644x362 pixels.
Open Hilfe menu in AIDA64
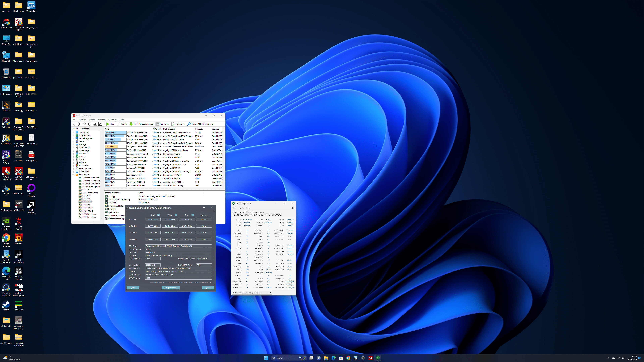tap(122, 120)
